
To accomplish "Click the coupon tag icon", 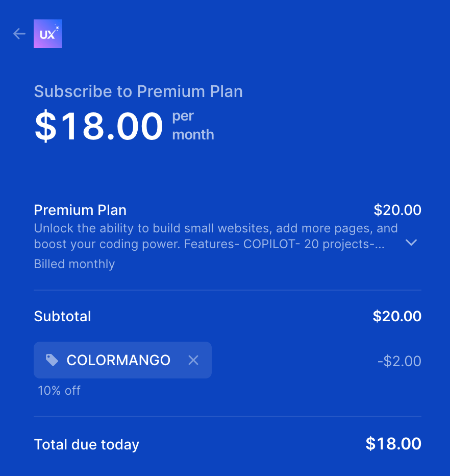I will click(x=51, y=360).
